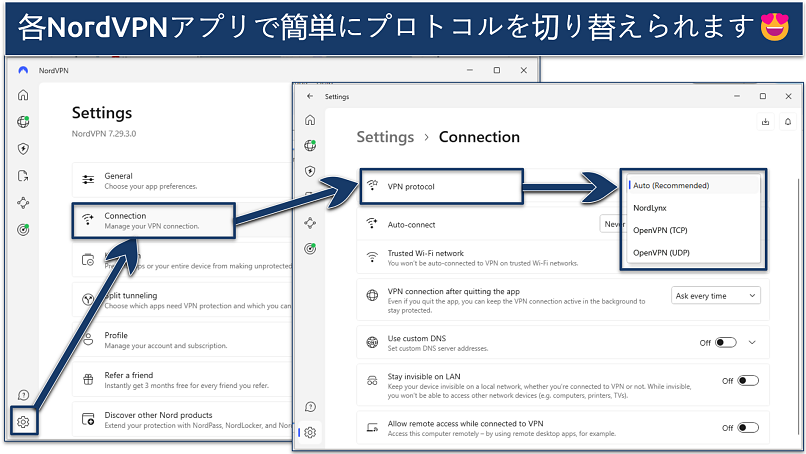Image resolution: width=806 pixels, height=454 pixels.
Task: Turn on Allow remote access toggle
Action: pyautogui.click(x=747, y=427)
